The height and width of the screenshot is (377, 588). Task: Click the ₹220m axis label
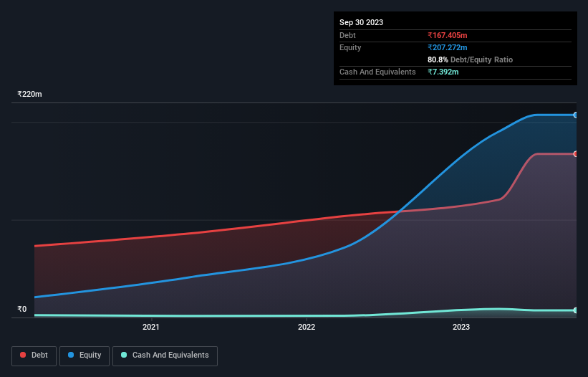click(29, 94)
